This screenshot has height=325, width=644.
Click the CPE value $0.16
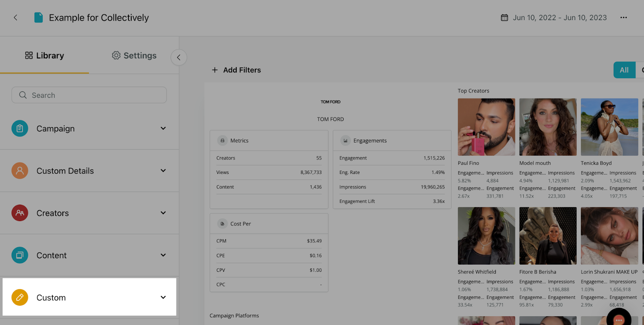pyautogui.click(x=316, y=256)
